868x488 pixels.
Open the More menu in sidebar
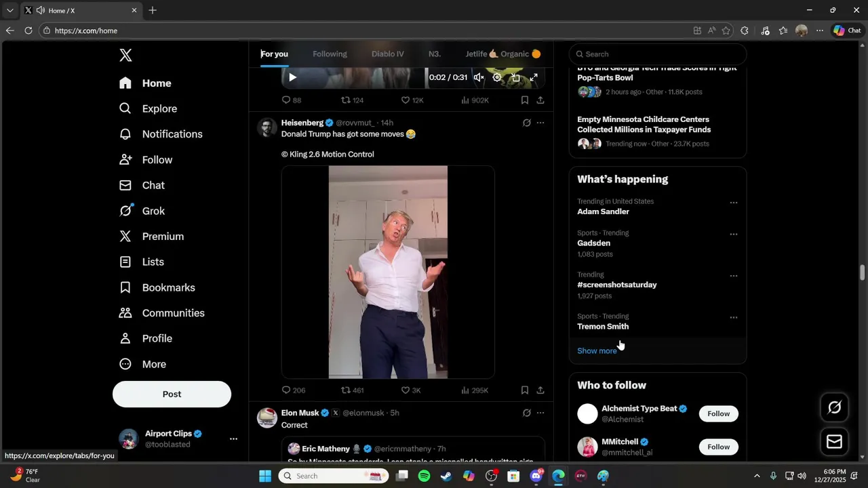(142, 365)
